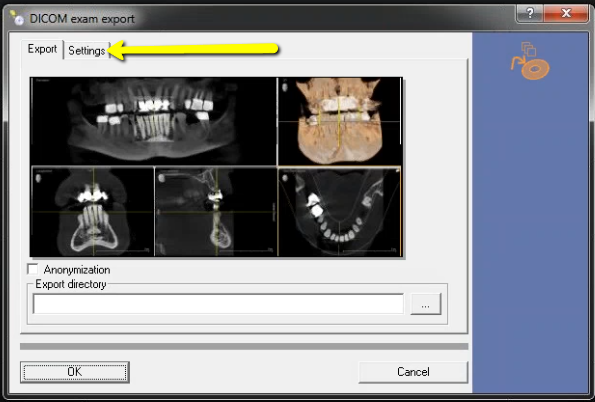Click the Cancel button
The height and width of the screenshot is (402, 595).
tap(413, 372)
